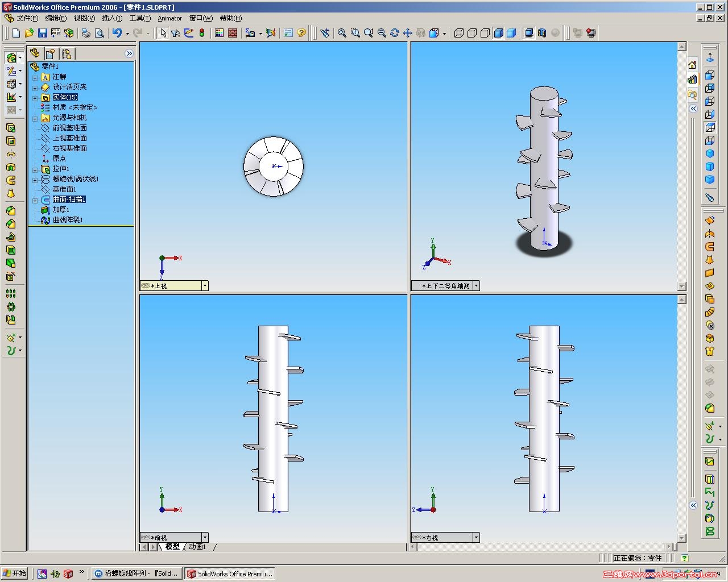This screenshot has width=728, height=582.
Task: Collapse the FeatureManager panel with double chevron
Action: (129, 53)
